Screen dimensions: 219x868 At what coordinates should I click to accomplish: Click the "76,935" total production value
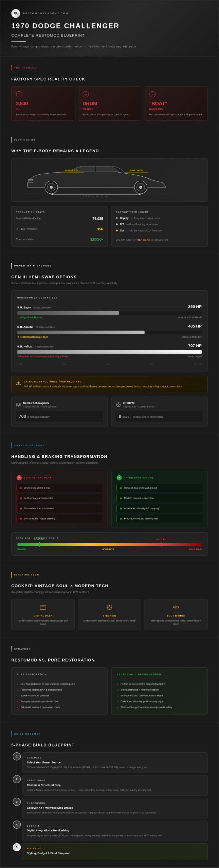(x=98, y=219)
